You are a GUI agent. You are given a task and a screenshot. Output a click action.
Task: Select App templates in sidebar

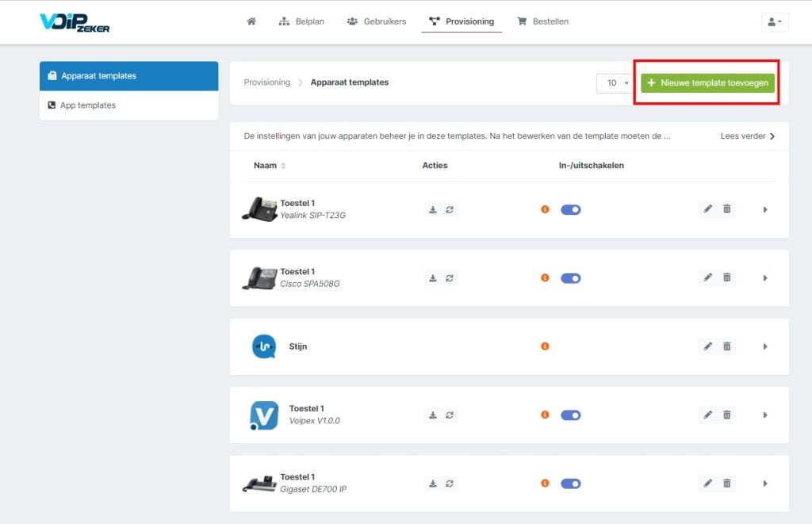click(x=129, y=105)
